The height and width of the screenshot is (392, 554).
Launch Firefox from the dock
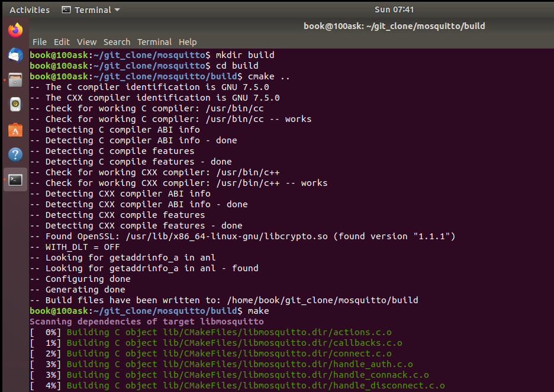point(15,29)
